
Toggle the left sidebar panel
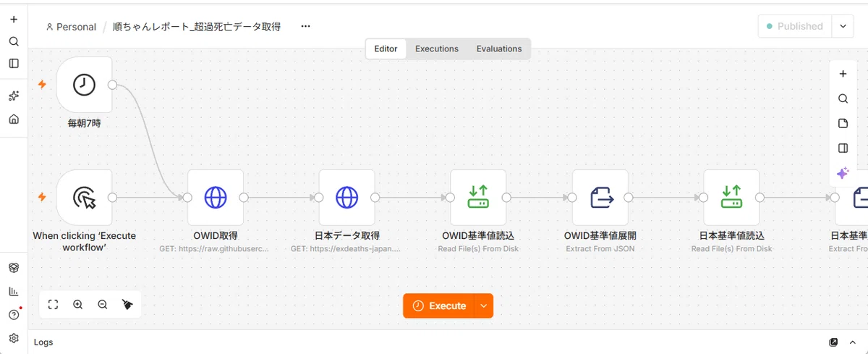14,63
